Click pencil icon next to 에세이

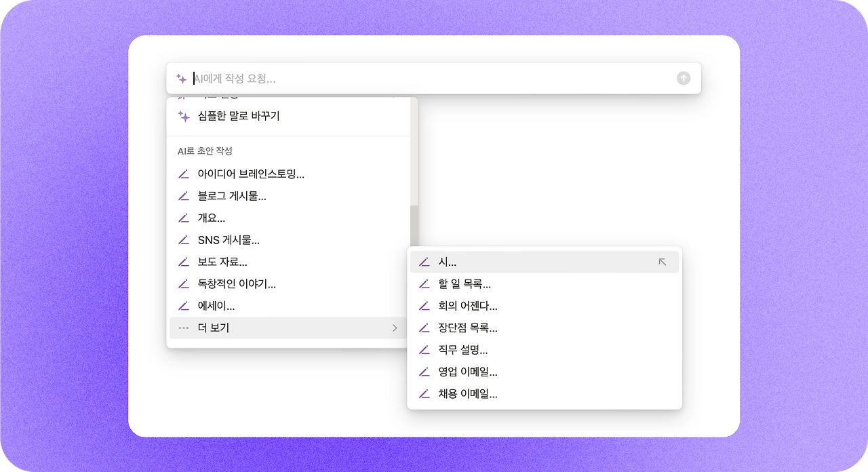[183, 306]
